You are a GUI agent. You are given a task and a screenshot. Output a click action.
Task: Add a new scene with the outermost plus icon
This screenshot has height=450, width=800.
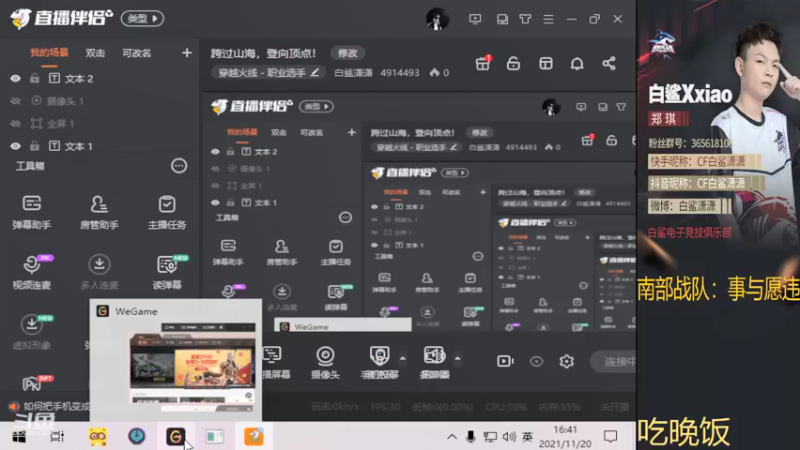tap(187, 53)
